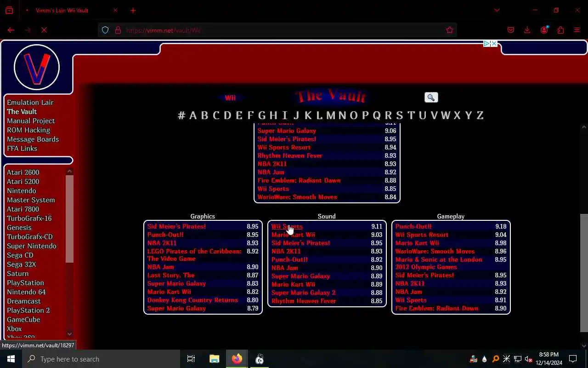Image resolution: width=588 pixels, height=368 pixels.
Task: Click the Firefox taskbar icon
Action: pos(237,359)
